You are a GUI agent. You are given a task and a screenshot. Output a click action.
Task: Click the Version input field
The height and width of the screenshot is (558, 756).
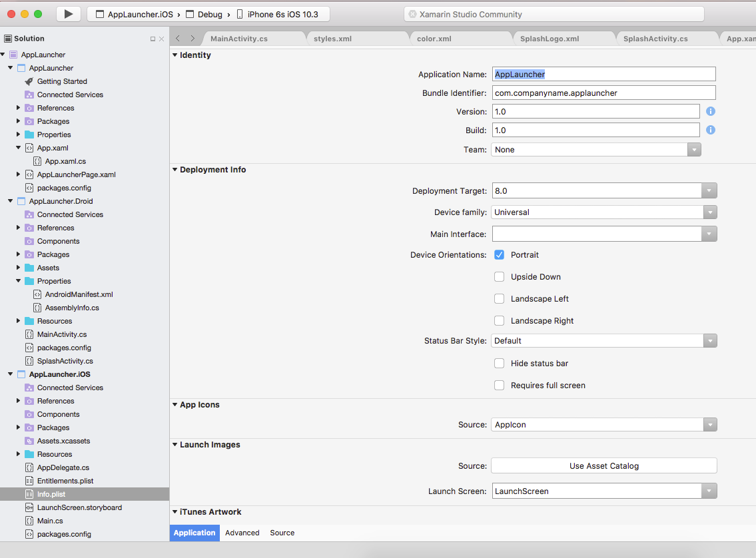coord(596,112)
